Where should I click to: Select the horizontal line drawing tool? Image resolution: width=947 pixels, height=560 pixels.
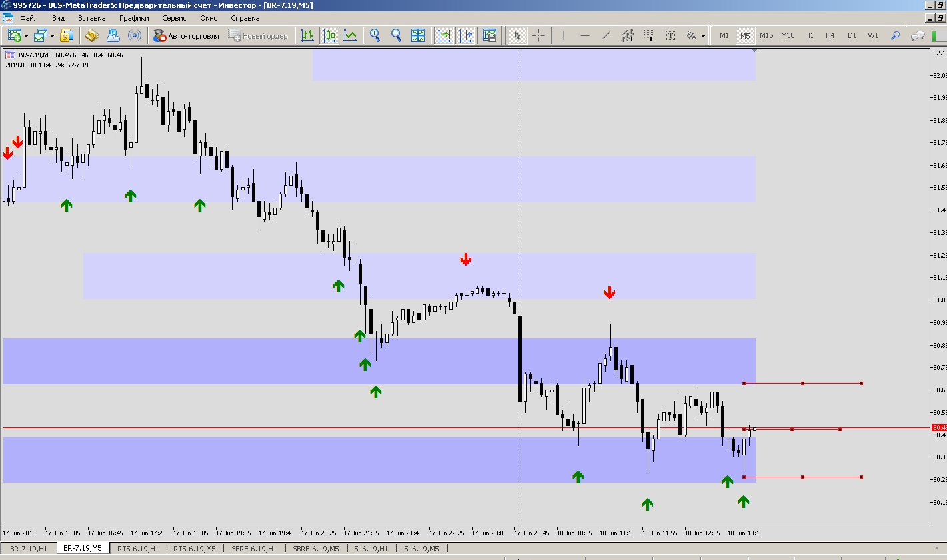(585, 35)
